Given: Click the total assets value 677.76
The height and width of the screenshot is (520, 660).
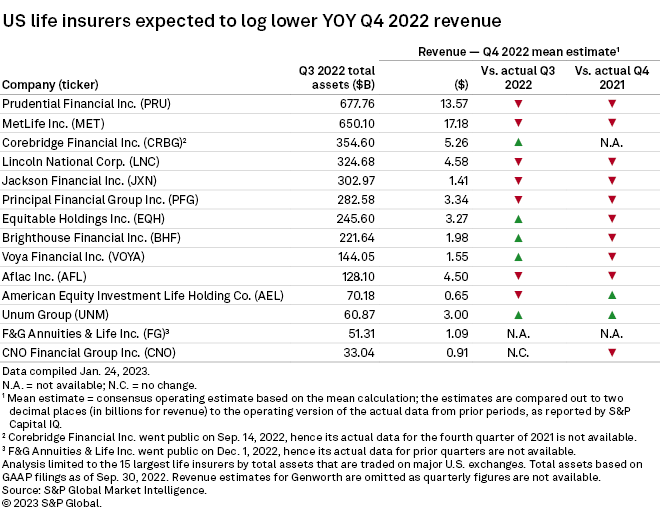Looking at the screenshot, I should pyautogui.click(x=357, y=104).
